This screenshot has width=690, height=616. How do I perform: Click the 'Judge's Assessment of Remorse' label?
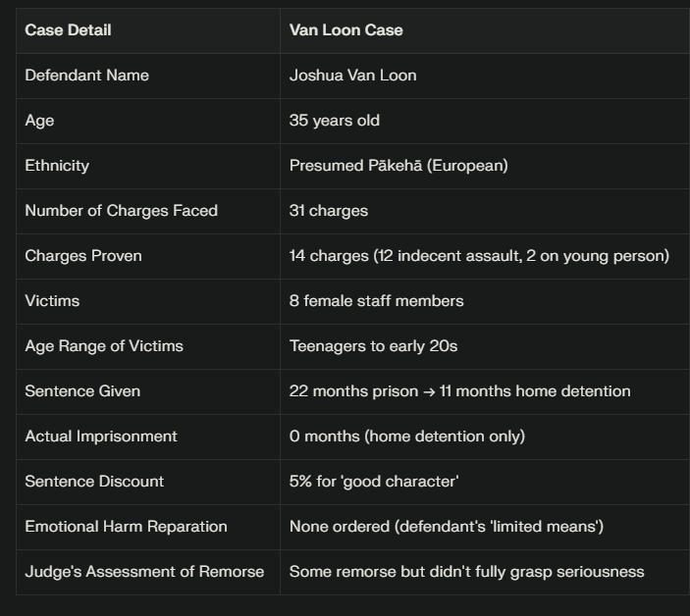tap(144, 571)
